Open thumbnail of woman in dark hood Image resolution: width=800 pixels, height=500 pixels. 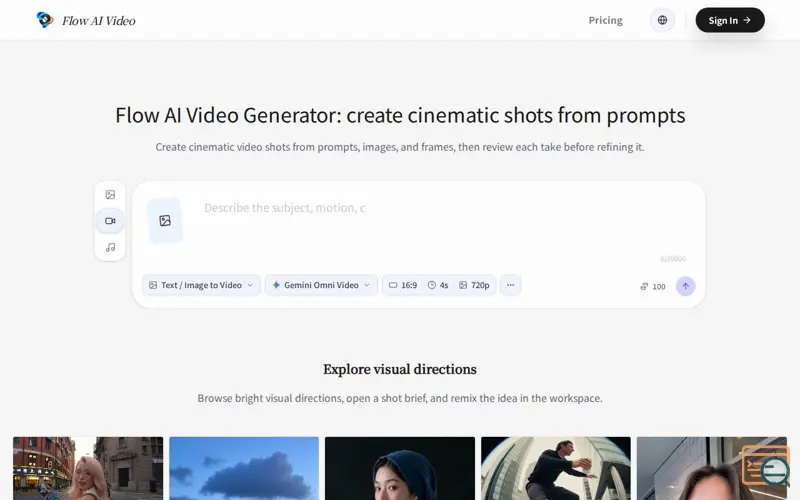click(x=399, y=468)
